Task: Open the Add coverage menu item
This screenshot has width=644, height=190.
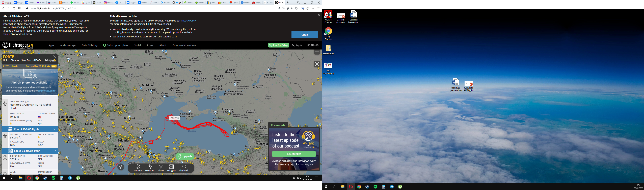Action: (x=68, y=45)
